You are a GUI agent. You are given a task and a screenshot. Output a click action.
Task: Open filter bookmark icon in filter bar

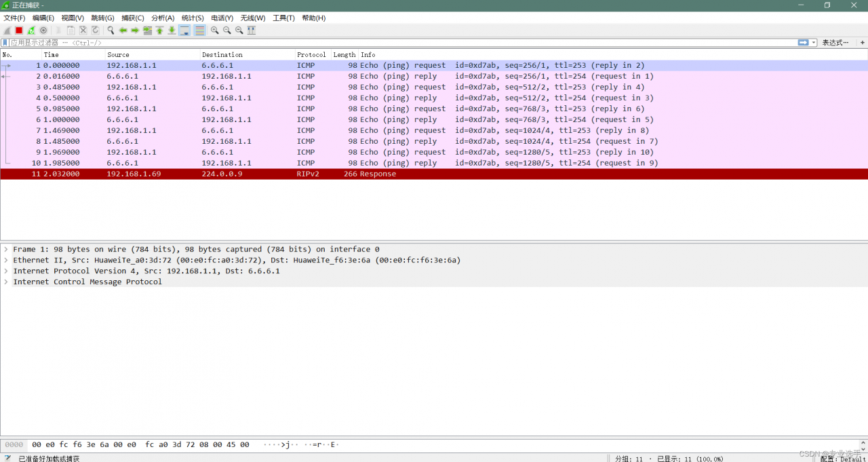(5, 43)
